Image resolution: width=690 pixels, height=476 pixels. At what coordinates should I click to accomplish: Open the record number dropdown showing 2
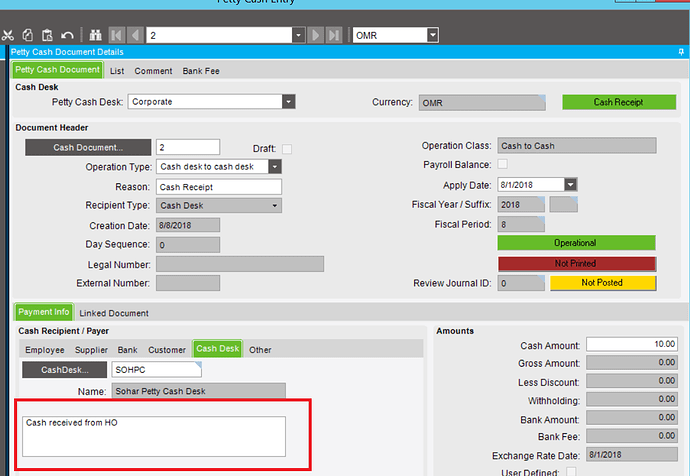[298, 35]
